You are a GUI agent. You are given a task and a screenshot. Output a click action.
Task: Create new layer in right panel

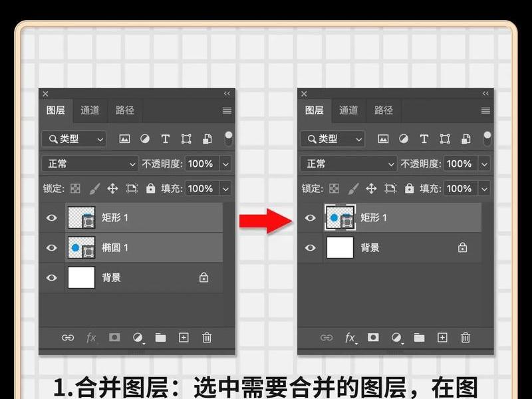click(442, 338)
